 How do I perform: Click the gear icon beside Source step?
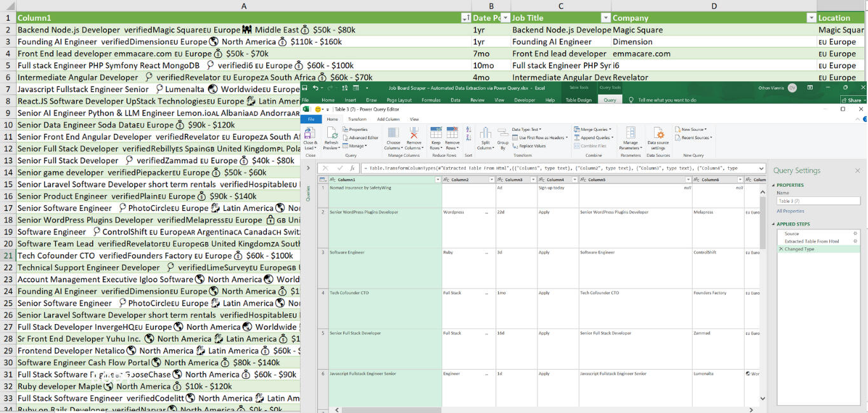coord(855,234)
